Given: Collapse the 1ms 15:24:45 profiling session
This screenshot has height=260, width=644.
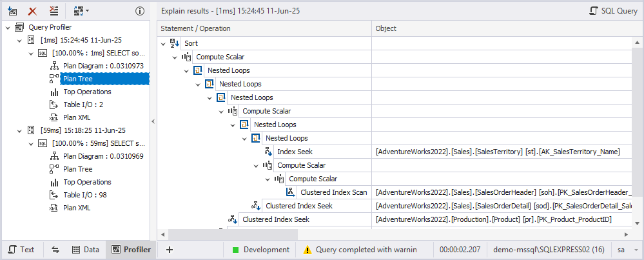Looking at the screenshot, I should click(21, 40).
